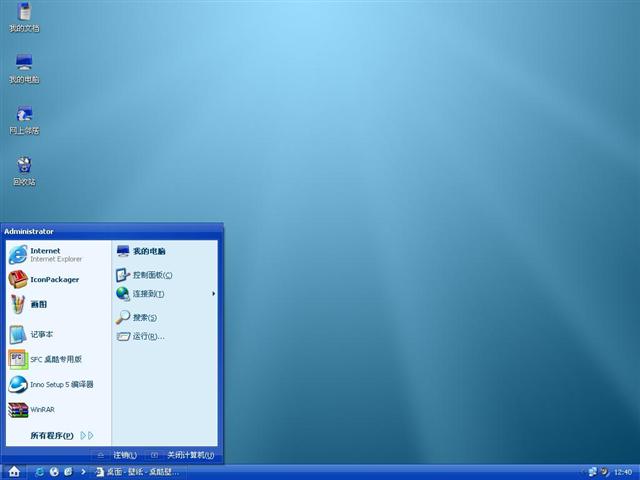
Task: Expand the quick launch overflow chevron
Action: tap(83, 472)
